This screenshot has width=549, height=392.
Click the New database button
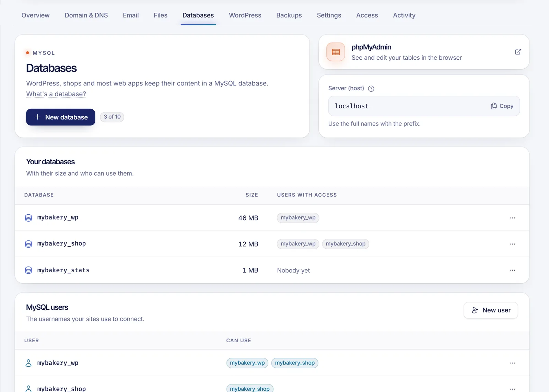[x=60, y=117]
